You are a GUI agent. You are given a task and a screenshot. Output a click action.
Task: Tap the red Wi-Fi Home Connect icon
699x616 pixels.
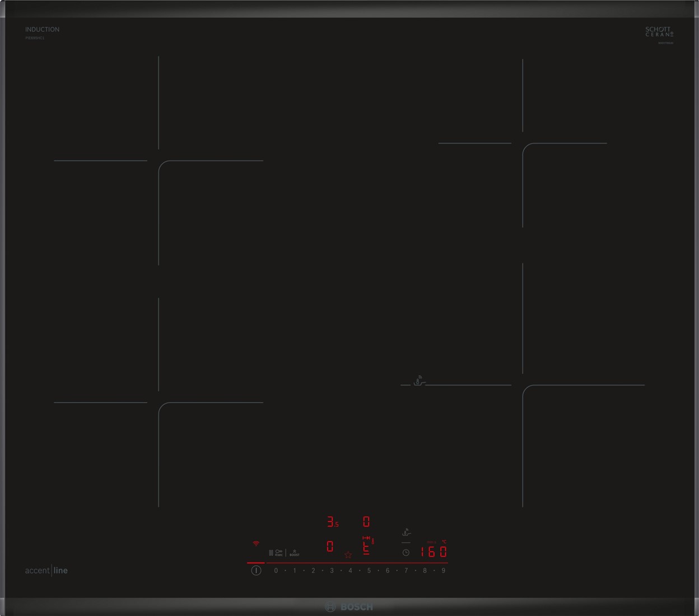click(256, 543)
